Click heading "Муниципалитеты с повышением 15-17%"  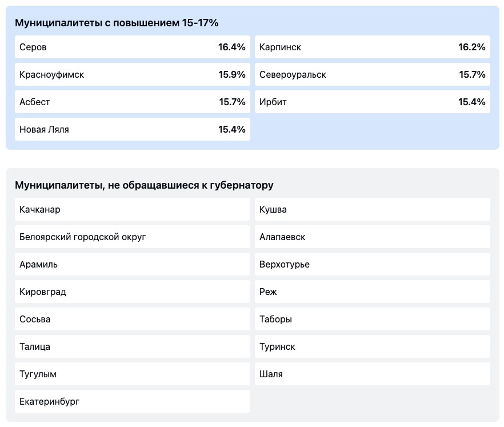117,23
